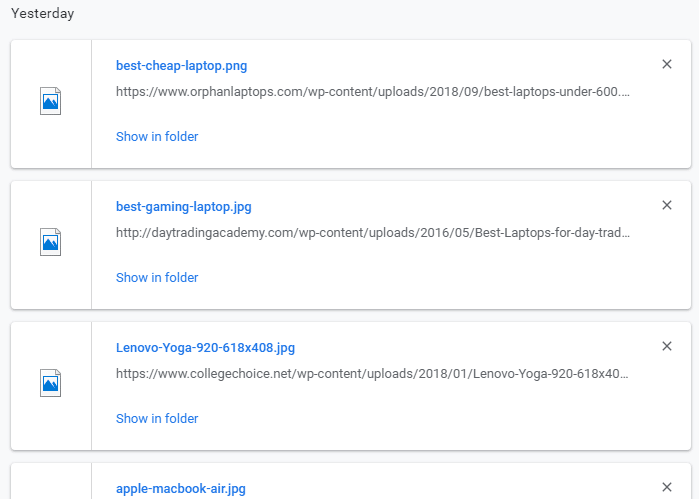Open the Lenovo-Yoga-920-618x408.jpg file link
Viewport: 699px width, 499px height.
pyautogui.click(x=205, y=348)
